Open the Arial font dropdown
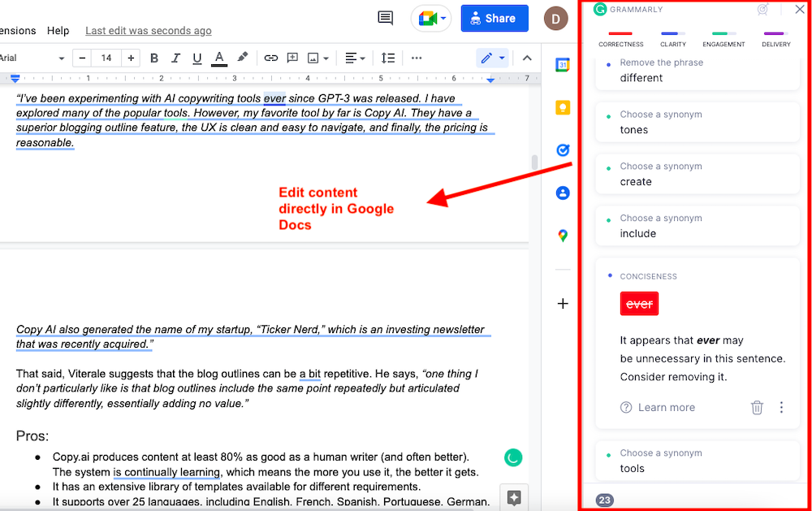812x511 pixels. pyautogui.click(x=32, y=58)
